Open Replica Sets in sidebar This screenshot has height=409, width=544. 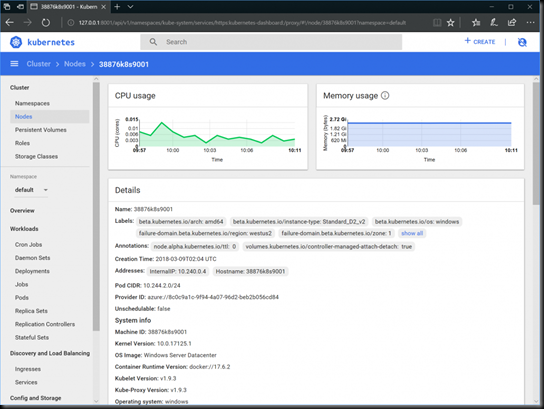[31, 310]
